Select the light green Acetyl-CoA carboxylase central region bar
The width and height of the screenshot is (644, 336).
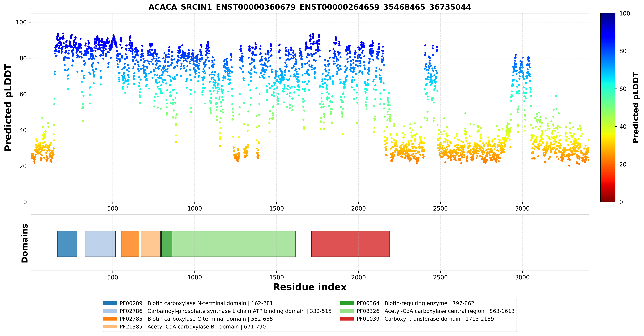[234, 244]
